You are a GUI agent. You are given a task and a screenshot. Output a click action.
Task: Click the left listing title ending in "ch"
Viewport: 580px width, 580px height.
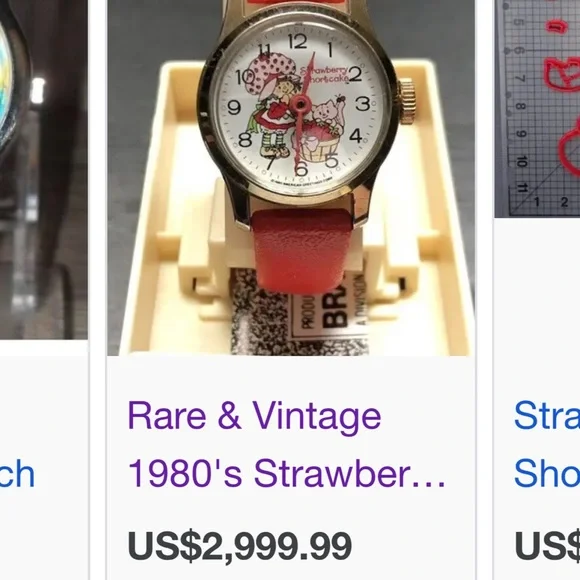[17, 474]
